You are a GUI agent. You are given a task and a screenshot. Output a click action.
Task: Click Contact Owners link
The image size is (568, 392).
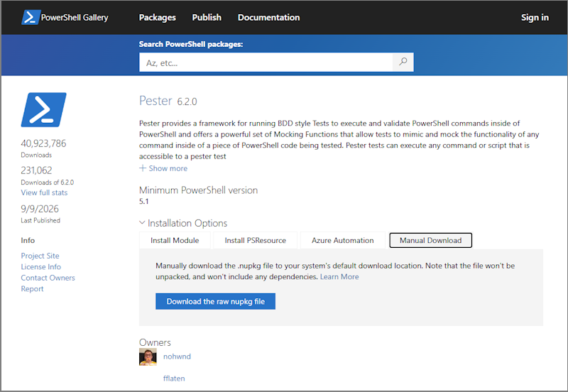(x=48, y=278)
